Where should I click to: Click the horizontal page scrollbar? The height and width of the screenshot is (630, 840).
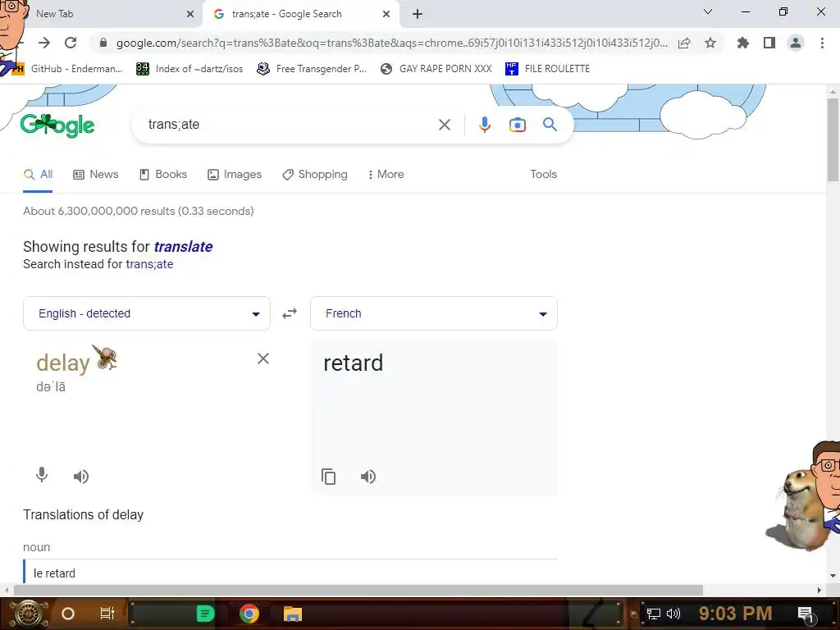coord(358,590)
